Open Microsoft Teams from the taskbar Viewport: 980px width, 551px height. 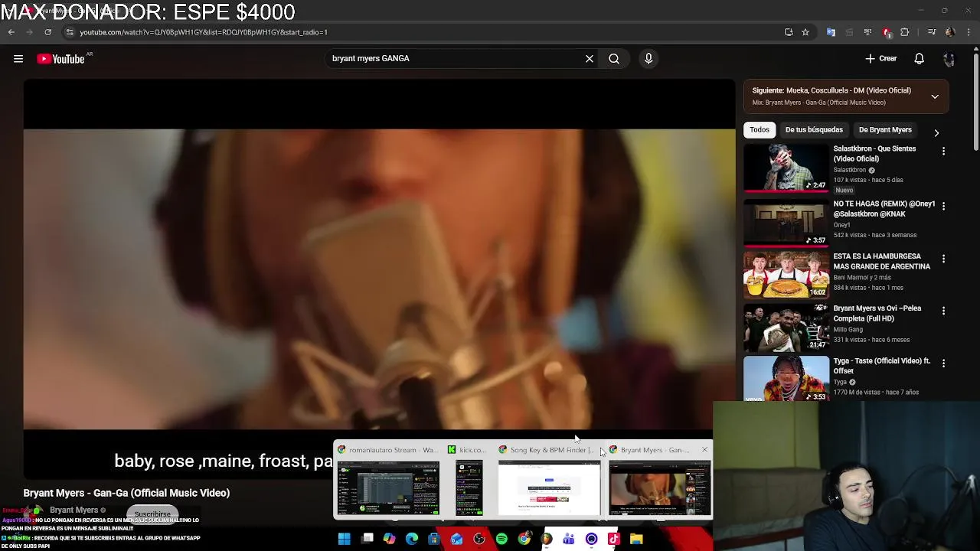[x=569, y=539]
